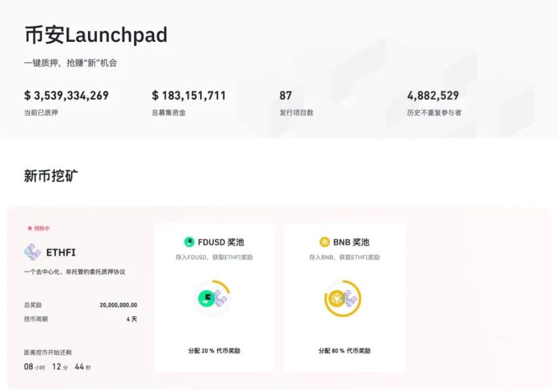The width and height of the screenshot is (558, 392).
Task: Click 分配 80 % 代币奖励 in the BNB card
Action: (x=344, y=351)
